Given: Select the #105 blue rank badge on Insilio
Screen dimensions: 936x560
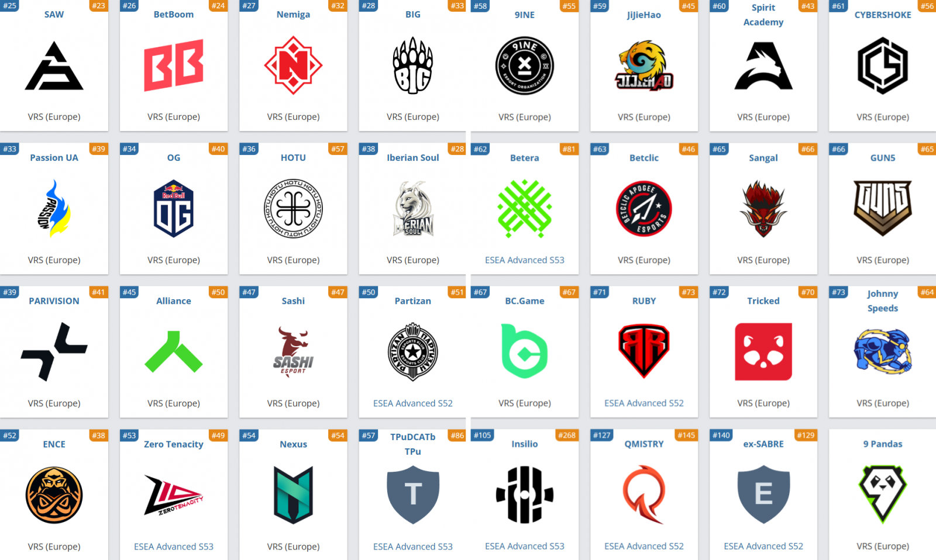Looking at the screenshot, I should click(483, 435).
